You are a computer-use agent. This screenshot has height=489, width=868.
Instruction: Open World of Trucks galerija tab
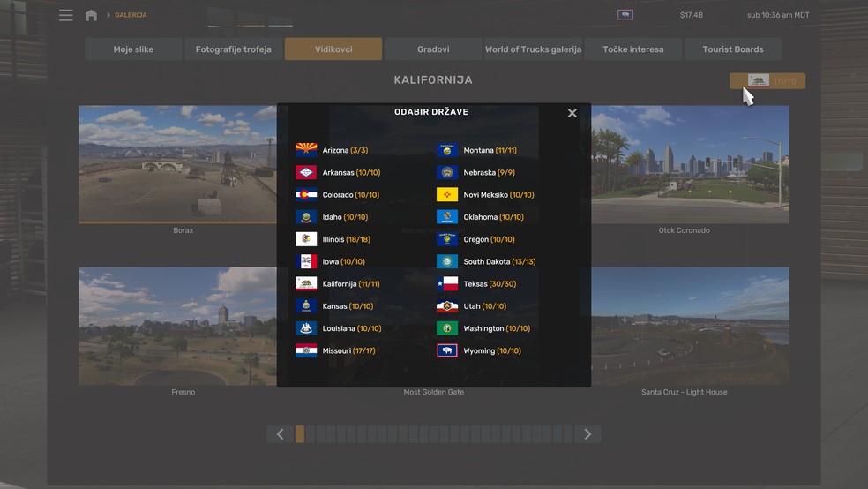click(533, 49)
